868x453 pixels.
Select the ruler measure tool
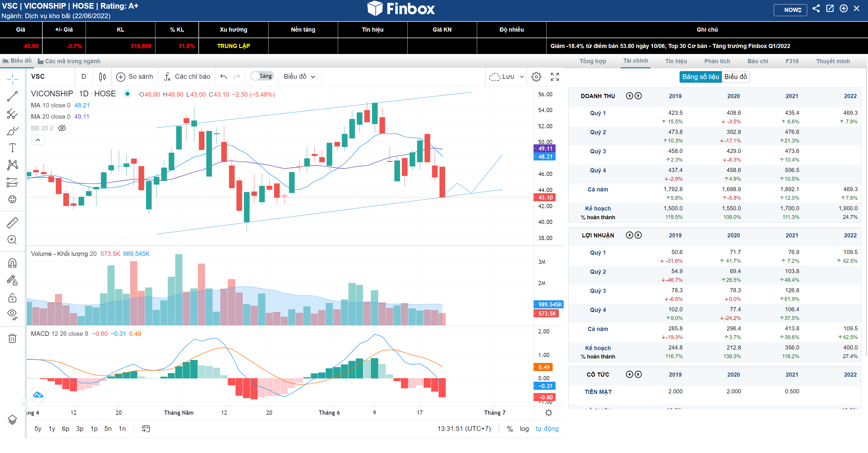pos(13,223)
